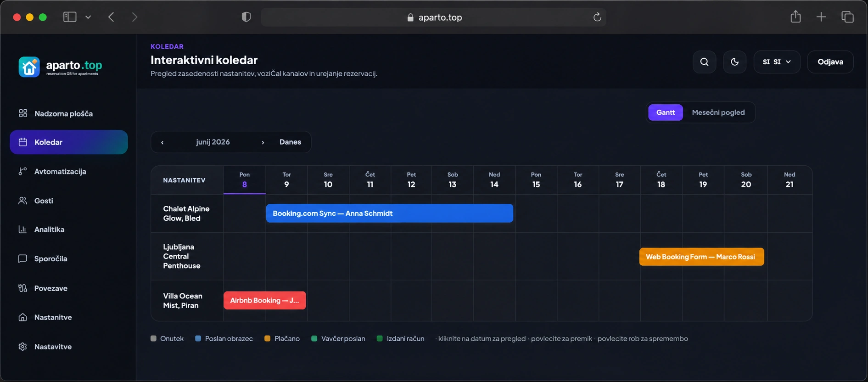Switch to Mesečni pogled view

[x=718, y=112]
